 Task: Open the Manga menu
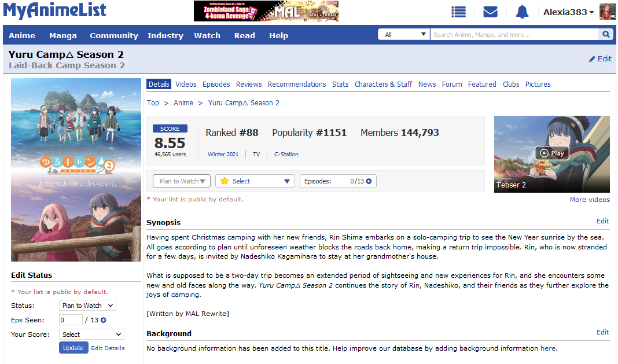point(63,35)
